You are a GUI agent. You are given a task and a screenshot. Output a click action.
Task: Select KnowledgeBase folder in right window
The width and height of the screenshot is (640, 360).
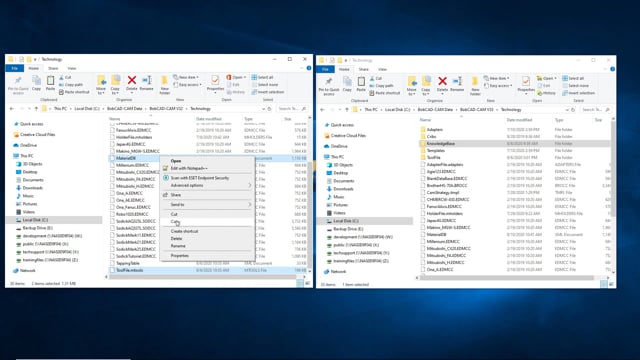click(x=515, y=144)
